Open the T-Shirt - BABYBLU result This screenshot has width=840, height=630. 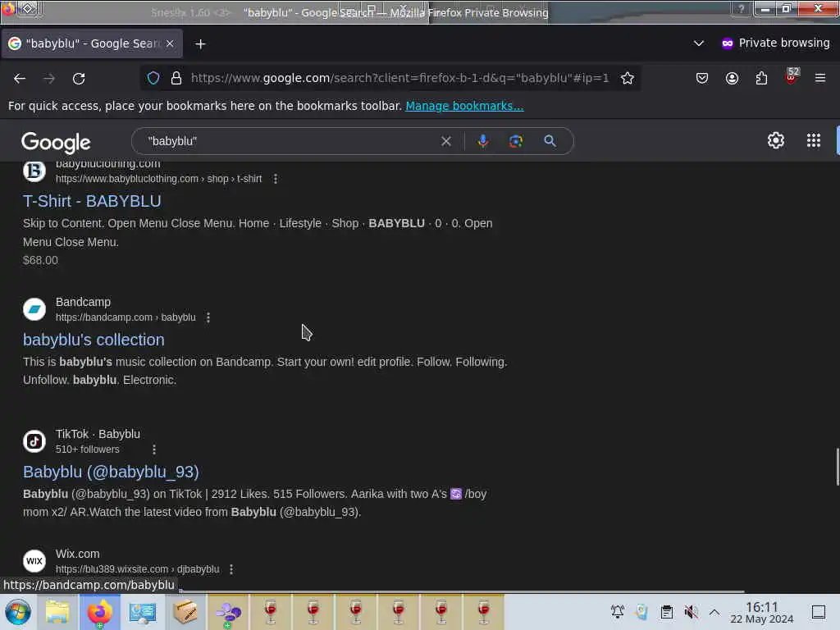pyautogui.click(x=92, y=201)
